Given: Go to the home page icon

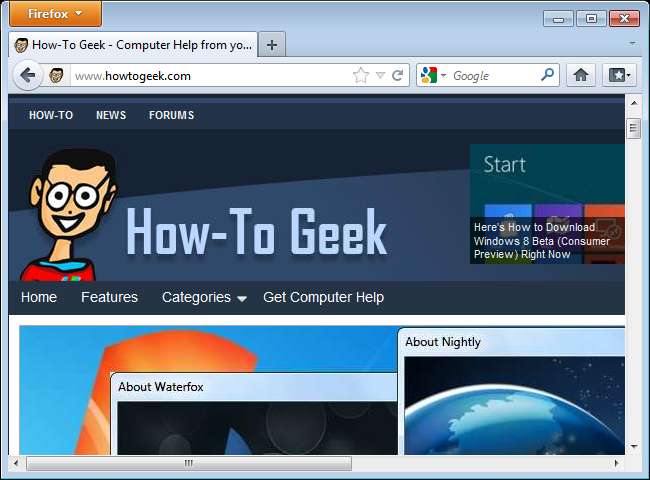Looking at the screenshot, I should [581, 75].
